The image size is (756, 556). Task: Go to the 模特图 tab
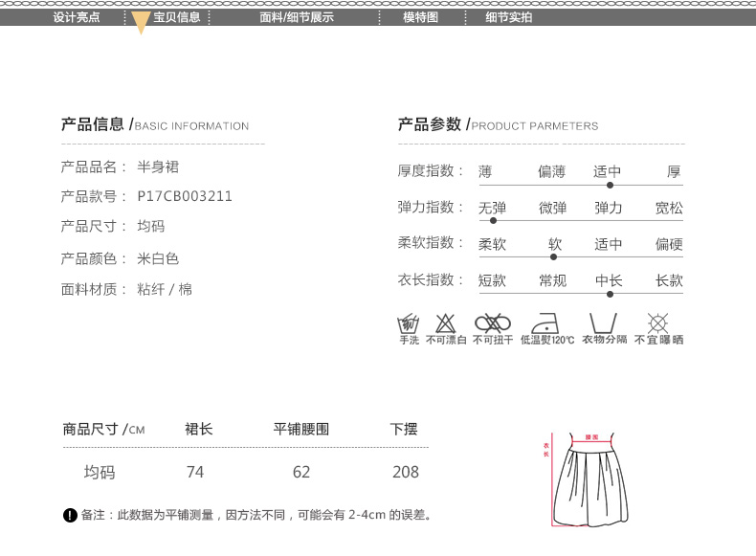420,17
